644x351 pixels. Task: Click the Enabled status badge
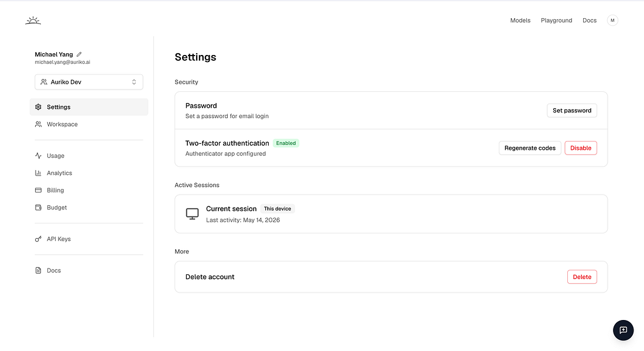point(286,143)
